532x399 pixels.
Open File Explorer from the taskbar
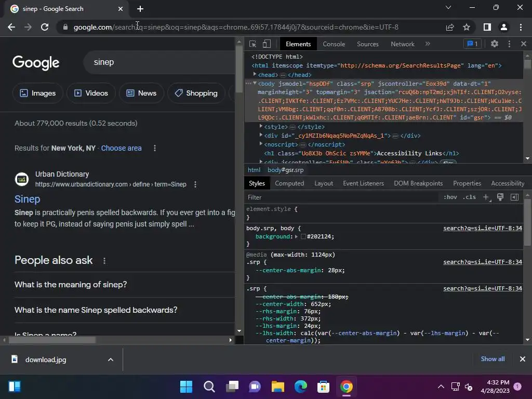pyautogui.click(x=278, y=387)
